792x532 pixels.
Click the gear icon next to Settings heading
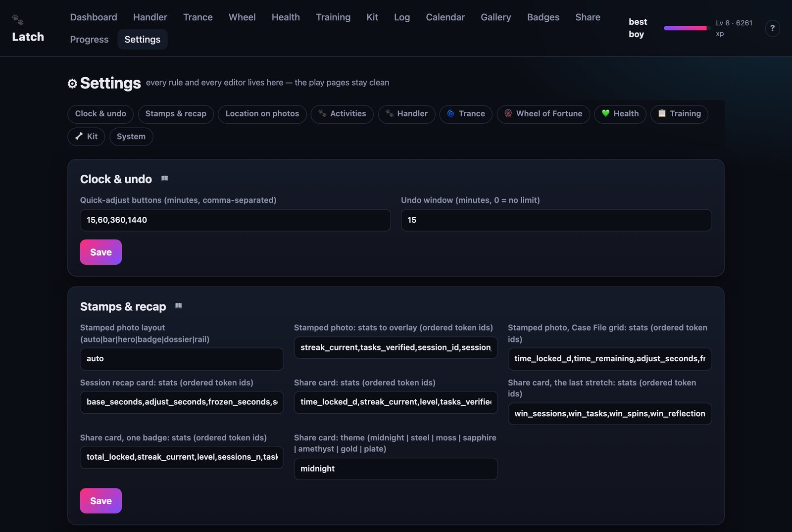click(x=72, y=83)
